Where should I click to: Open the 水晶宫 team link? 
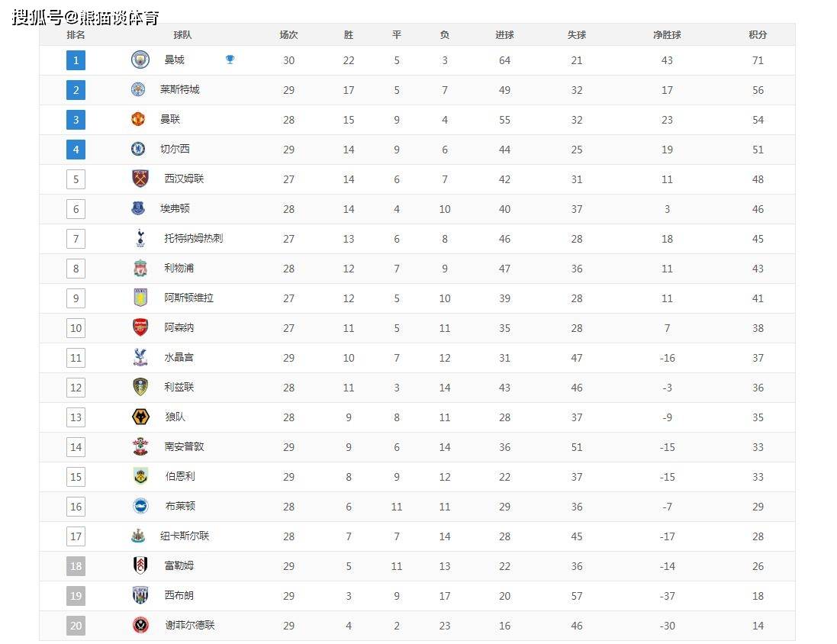[179, 358]
